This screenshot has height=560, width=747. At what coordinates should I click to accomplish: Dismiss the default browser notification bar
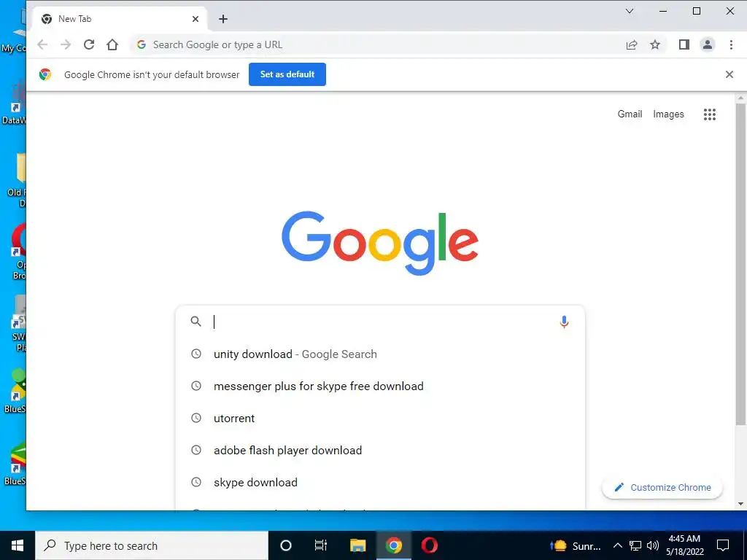(729, 74)
